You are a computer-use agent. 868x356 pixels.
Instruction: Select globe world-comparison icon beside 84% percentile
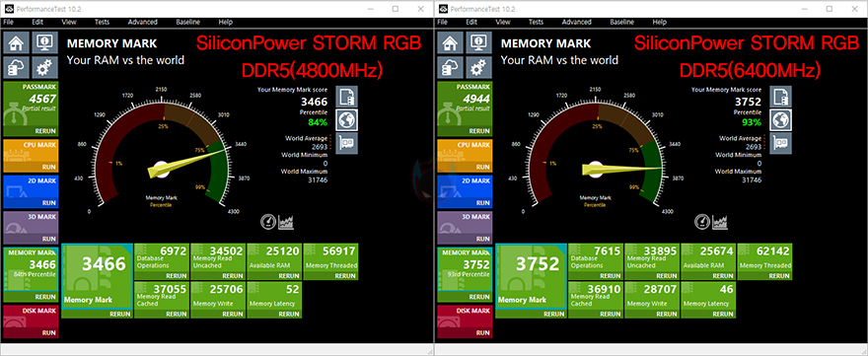coord(346,119)
